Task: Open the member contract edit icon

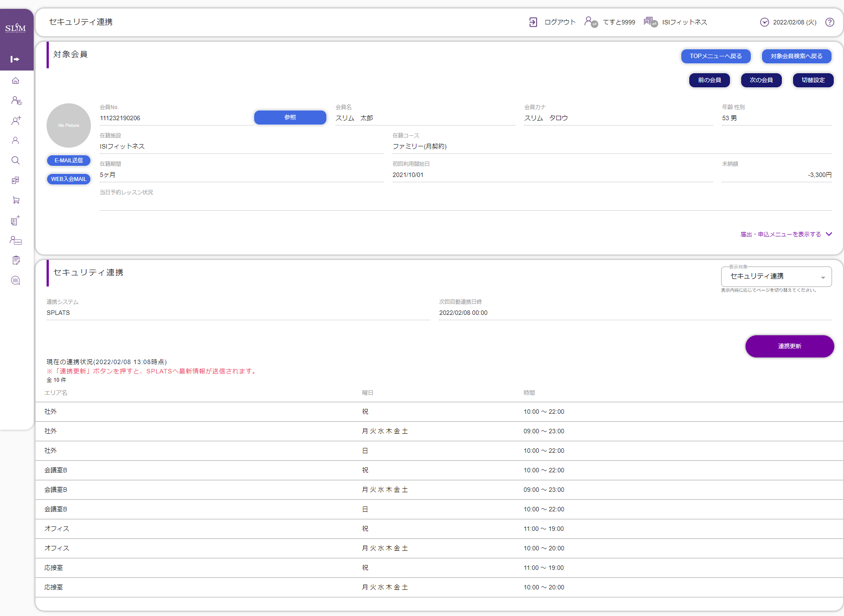Action: click(16, 101)
